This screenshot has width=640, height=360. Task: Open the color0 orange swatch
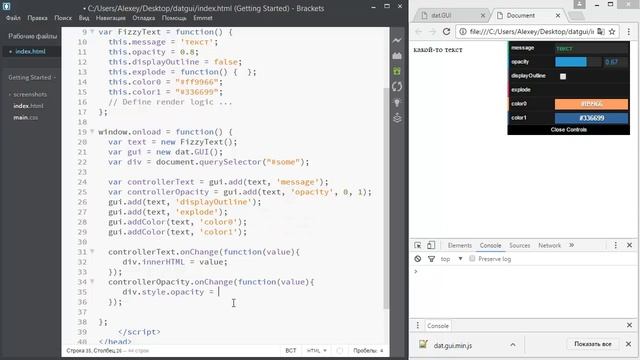click(x=591, y=104)
